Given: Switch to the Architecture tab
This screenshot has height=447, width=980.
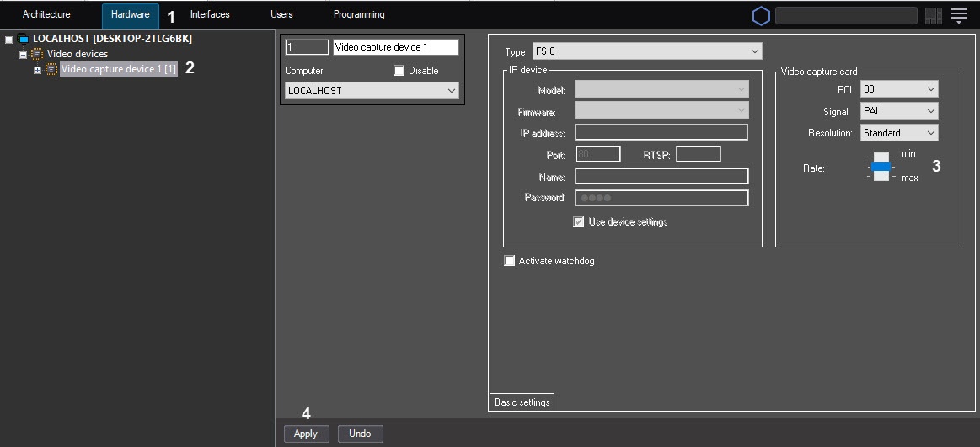Looking at the screenshot, I should click(x=46, y=15).
